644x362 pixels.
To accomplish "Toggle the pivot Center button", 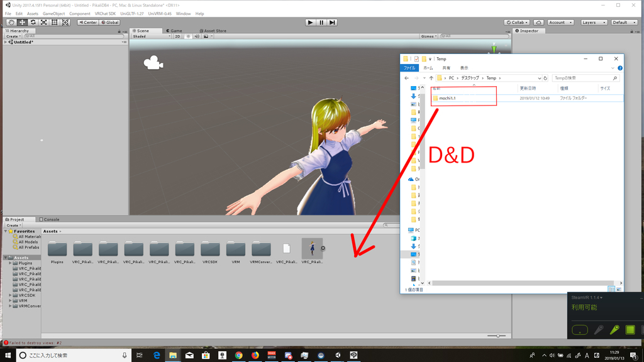I will click(88, 23).
